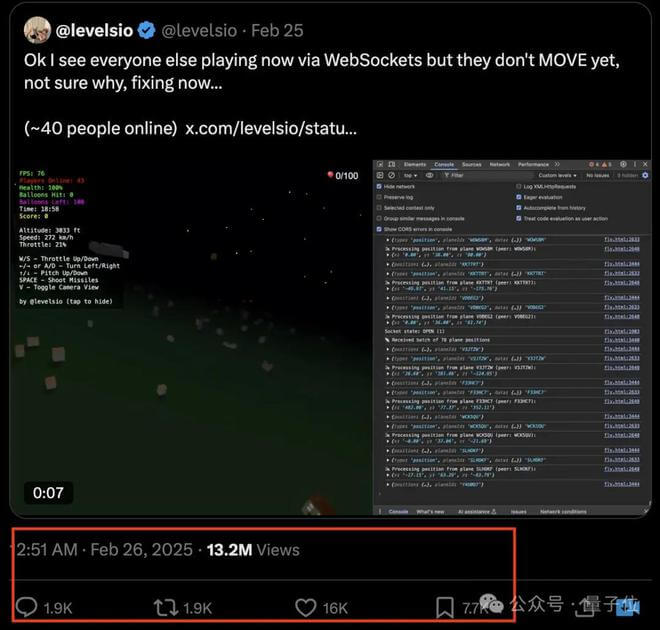
Task: Switch to the Network tab
Action: pyautogui.click(x=500, y=164)
